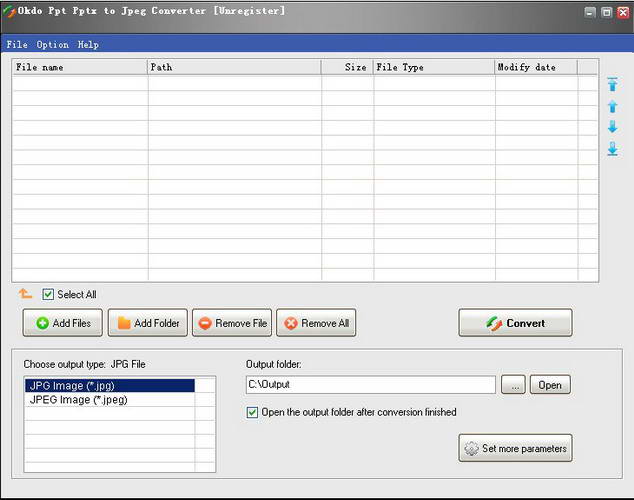Click into the Output folder path field
This screenshot has height=500, width=634.
tap(370, 385)
